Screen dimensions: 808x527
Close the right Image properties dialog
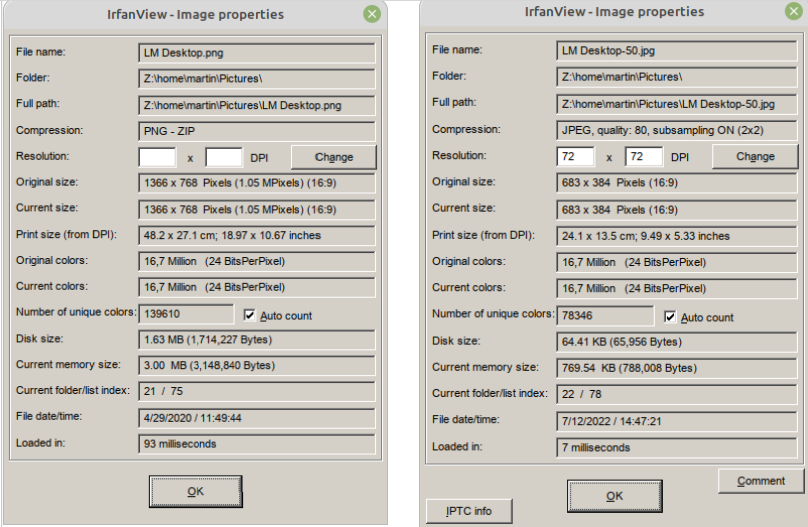794,11
